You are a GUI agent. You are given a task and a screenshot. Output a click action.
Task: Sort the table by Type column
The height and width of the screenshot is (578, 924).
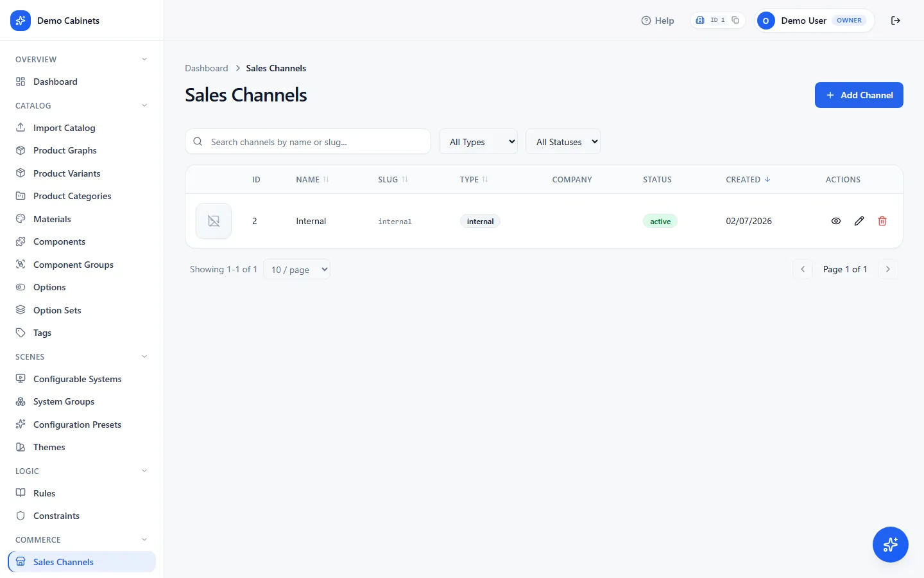coord(474,180)
